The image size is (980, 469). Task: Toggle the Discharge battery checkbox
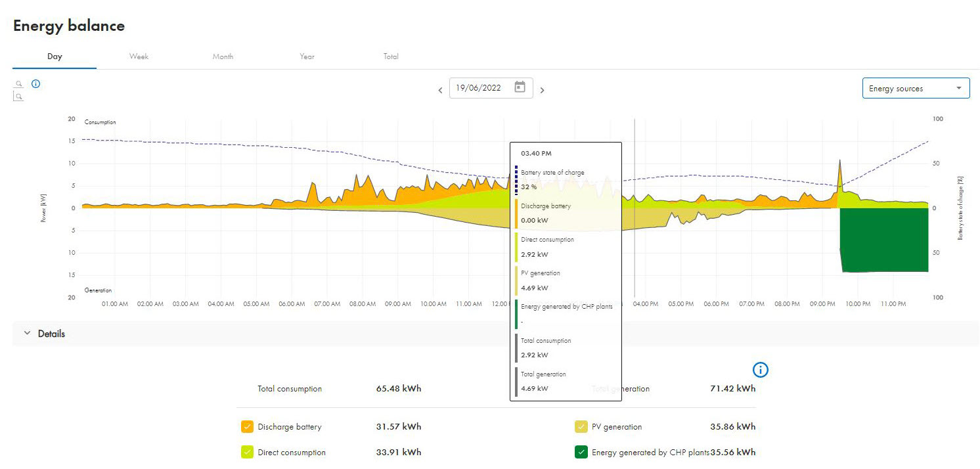pos(247,427)
